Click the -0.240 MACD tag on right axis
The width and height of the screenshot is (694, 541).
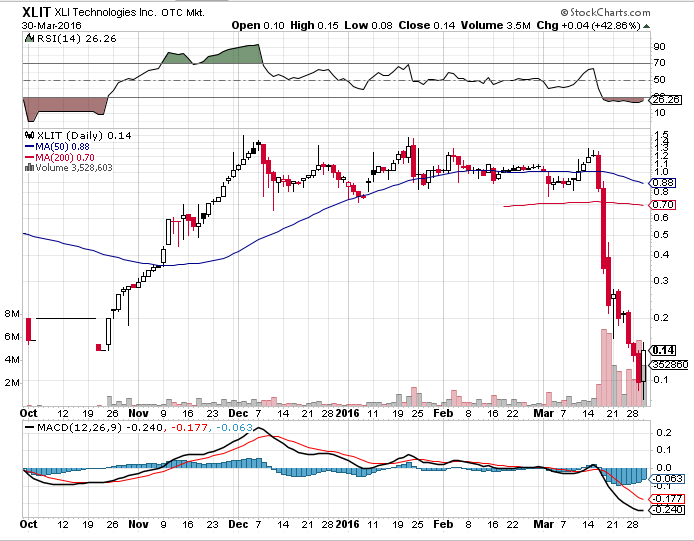(667, 510)
